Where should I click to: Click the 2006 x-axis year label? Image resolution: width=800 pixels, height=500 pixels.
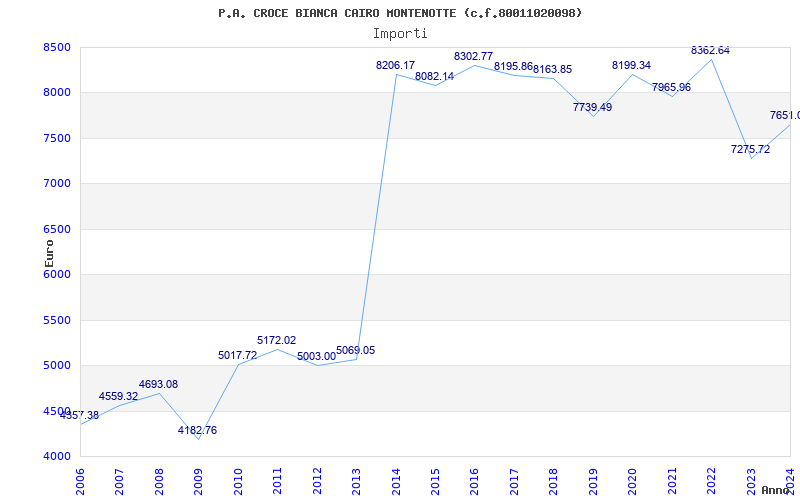81,476
